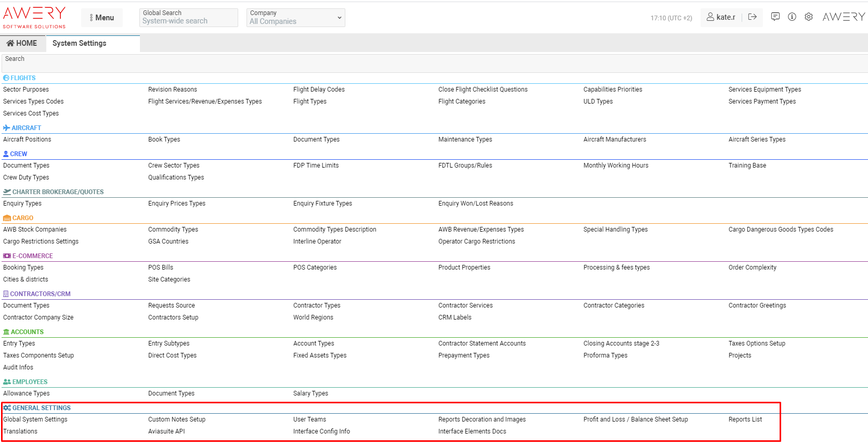Image resolution: width=868 pixels, height=446 pixels.
Task: Click the cargo box icon beside CARGO heading
Action: (x=7, y=218)
